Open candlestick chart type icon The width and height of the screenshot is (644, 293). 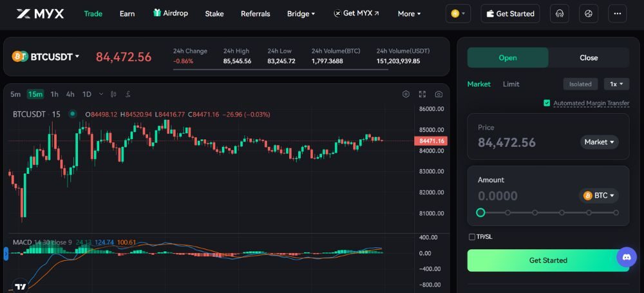114,94
